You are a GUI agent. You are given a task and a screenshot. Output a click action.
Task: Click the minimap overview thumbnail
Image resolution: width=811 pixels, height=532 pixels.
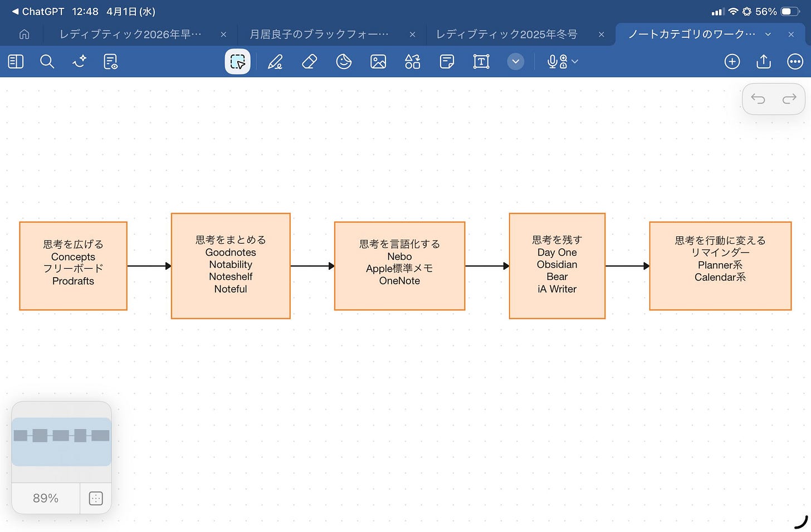click(61, 441)
